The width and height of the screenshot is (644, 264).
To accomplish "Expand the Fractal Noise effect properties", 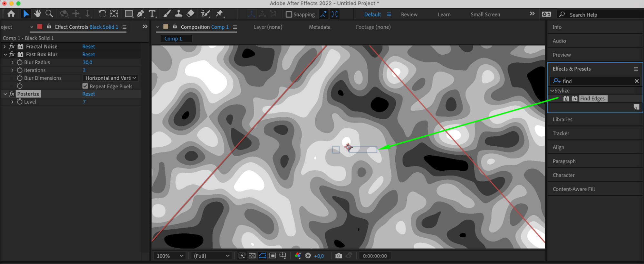I will click(5, 47).
